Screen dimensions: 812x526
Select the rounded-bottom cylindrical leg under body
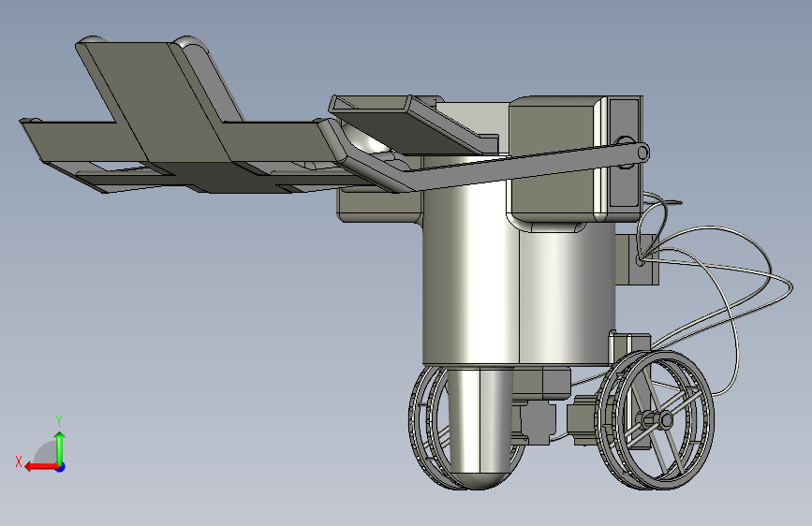pos(480,427)
